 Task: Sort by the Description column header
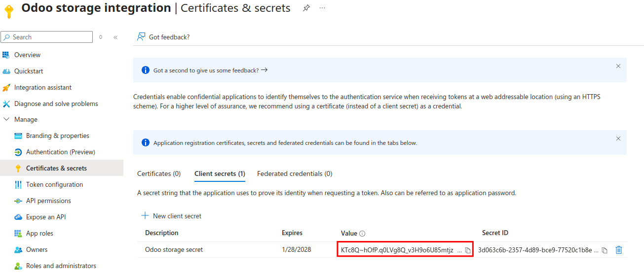pyautogui.click(x=162, y=233)
